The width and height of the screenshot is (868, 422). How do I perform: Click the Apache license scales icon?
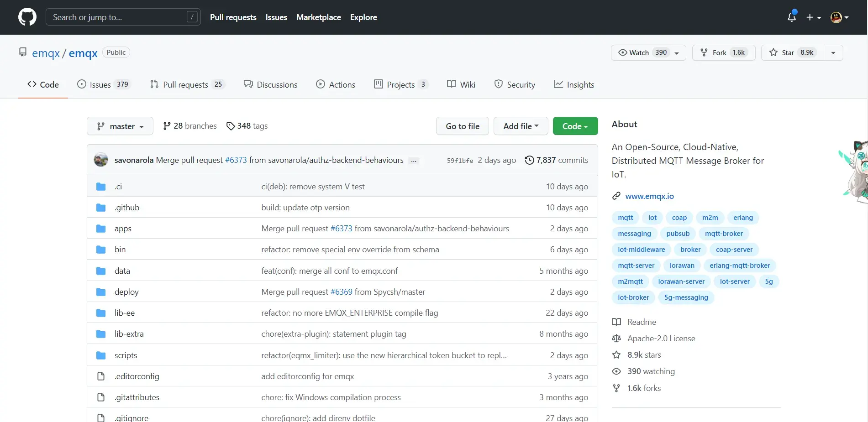pos(616,339)
